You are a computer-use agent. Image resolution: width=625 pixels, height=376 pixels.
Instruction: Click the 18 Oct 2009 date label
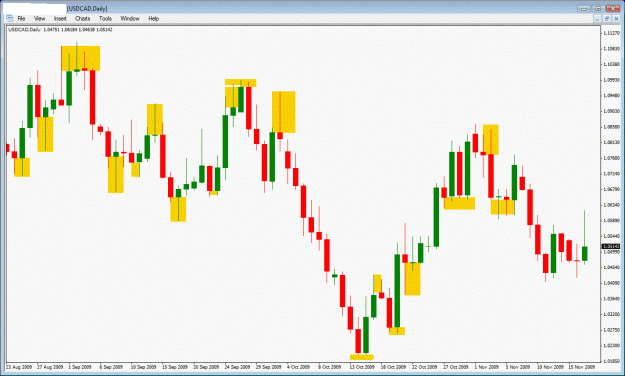click(393, 367)
